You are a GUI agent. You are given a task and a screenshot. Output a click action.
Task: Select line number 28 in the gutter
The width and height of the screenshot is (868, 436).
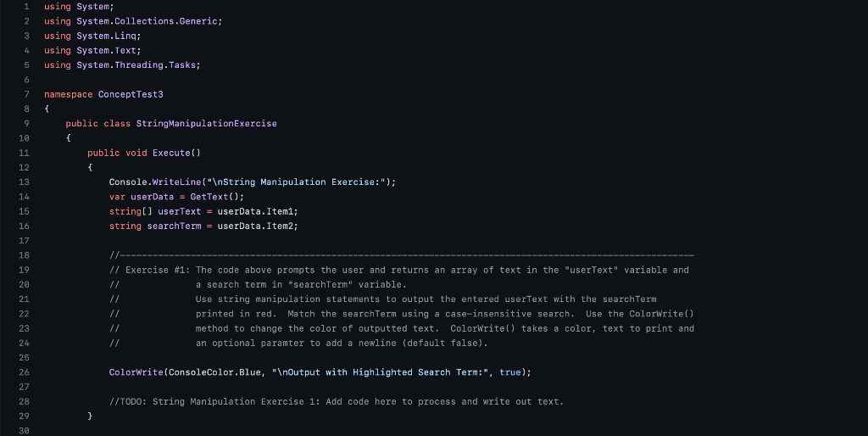click(x=24, y=401)
